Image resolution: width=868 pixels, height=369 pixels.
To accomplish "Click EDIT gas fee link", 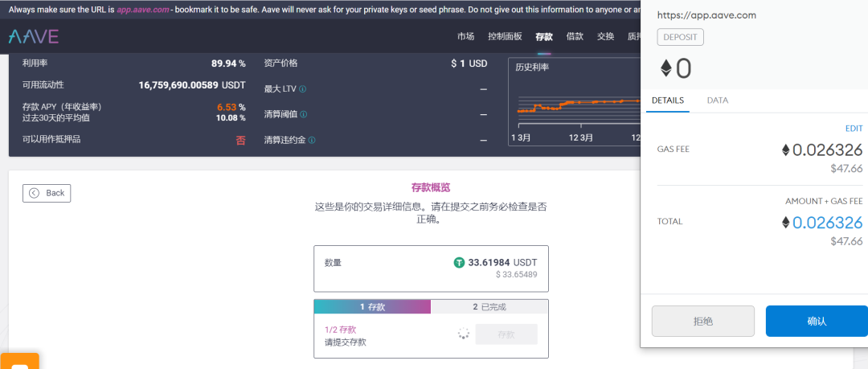I will coord(854,129).
